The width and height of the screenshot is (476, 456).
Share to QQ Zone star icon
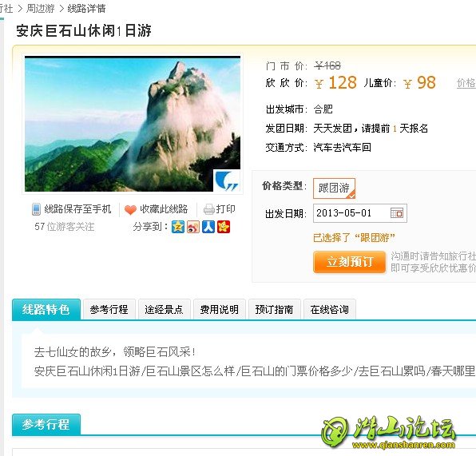pyautogui.click(x=178, y=227)
